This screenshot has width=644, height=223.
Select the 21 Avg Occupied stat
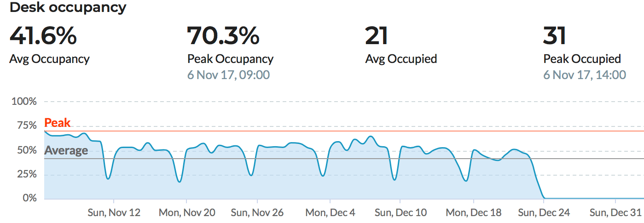tap(377, 37)
